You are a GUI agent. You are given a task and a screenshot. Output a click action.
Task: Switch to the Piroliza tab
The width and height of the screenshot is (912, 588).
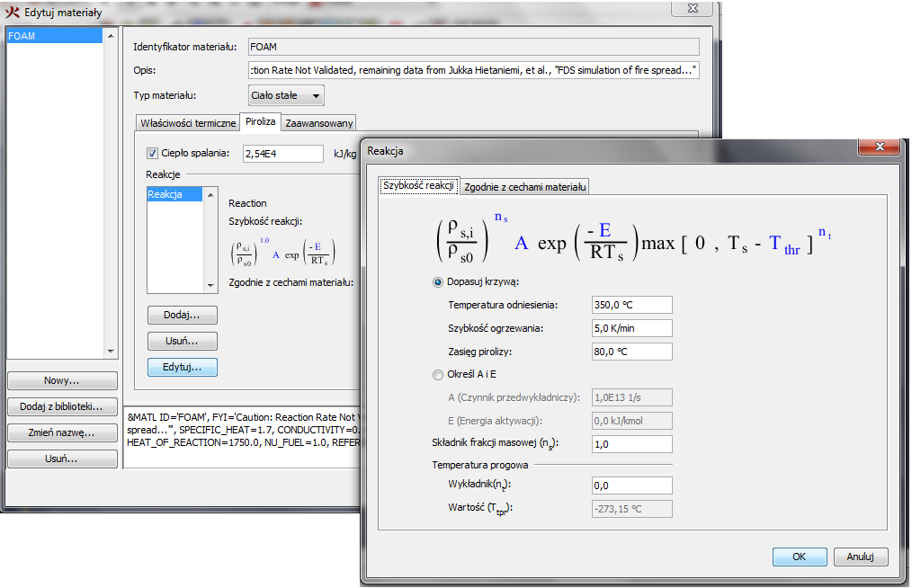[260, 121]
